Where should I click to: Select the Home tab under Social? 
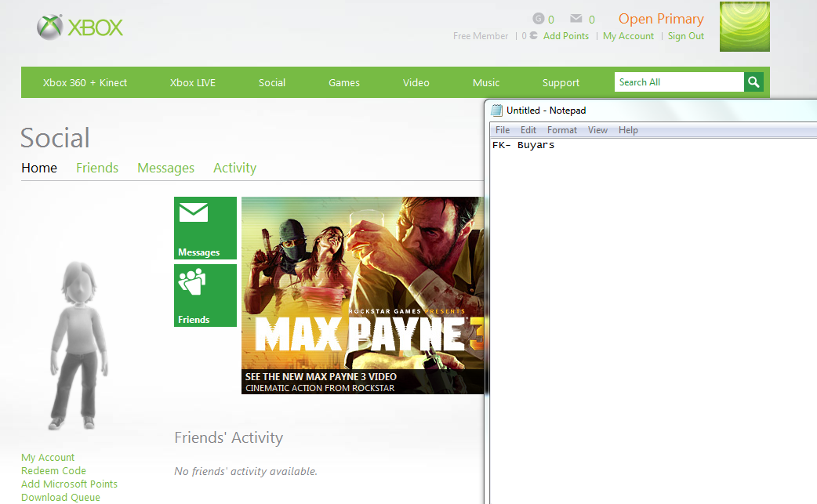click(39, 168)
